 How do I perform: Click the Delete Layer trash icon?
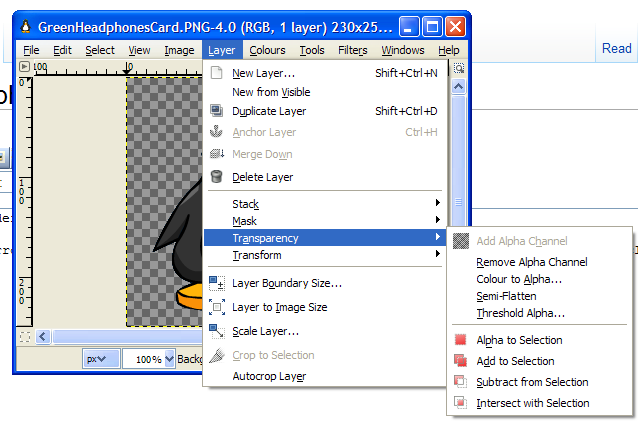click(216, 177)
